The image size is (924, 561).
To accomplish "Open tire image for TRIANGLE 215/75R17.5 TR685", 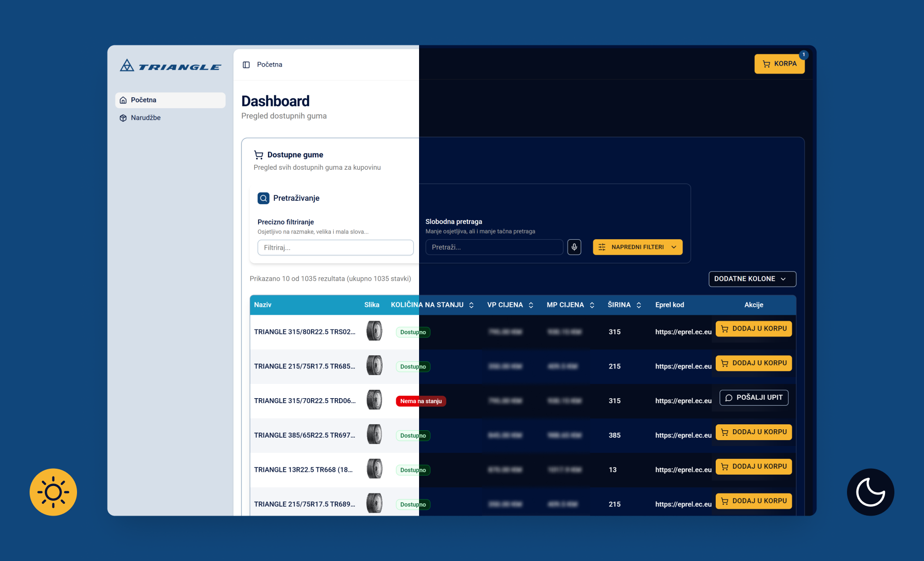I will (374, 366).
